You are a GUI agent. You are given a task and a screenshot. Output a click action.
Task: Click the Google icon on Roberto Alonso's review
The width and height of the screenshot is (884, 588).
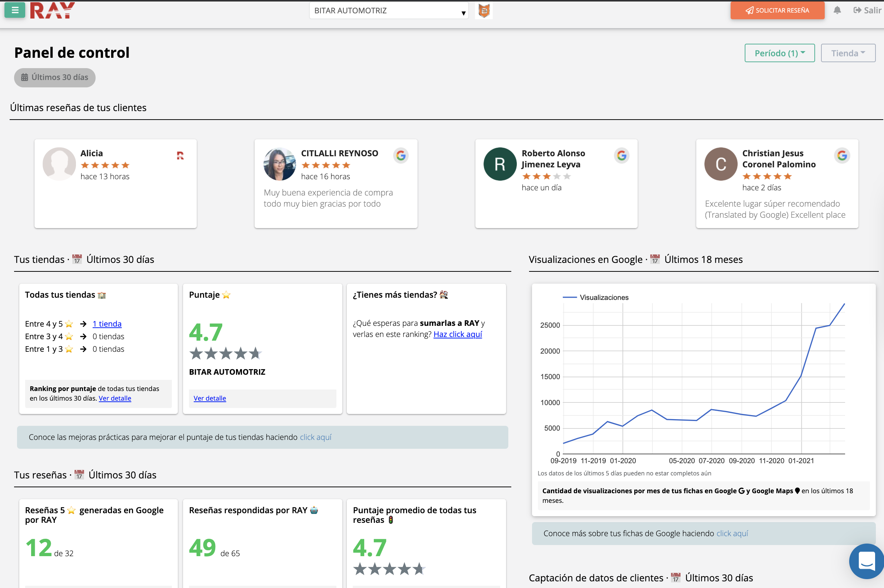tap(621, 155)
